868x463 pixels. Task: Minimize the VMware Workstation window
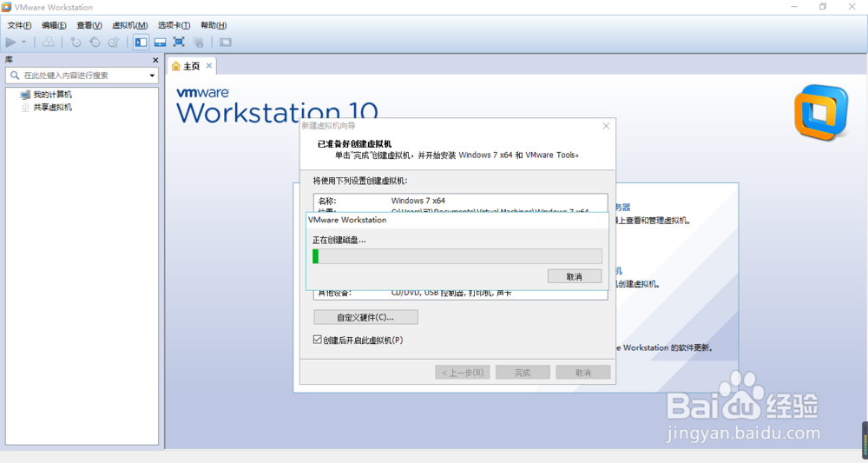pos(794,7)
